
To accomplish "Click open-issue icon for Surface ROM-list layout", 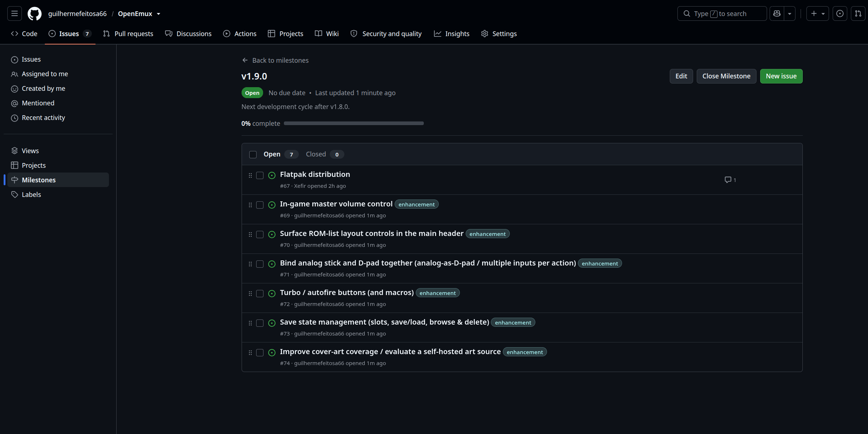I will point(272,235).
